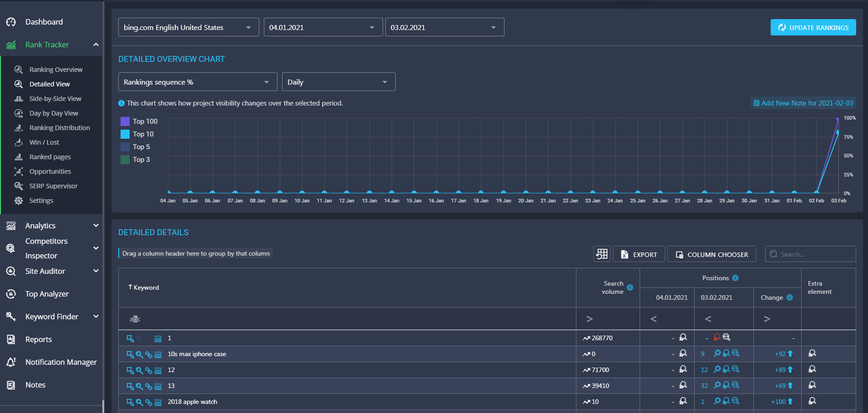Open Ranking Distribution in the sidebar

(59, 128)
